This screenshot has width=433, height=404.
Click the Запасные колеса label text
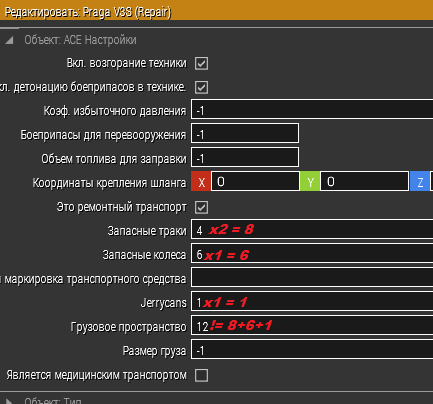(x=144, y=255)
